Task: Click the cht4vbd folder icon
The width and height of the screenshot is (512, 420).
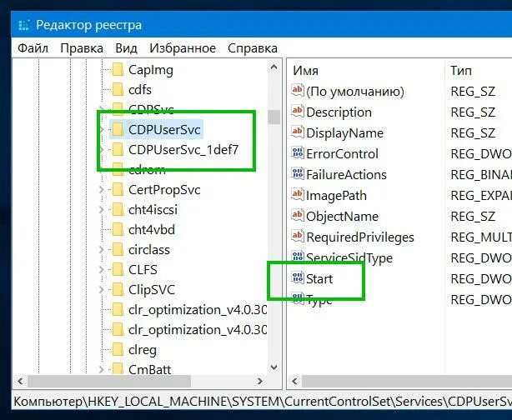Action: 118,230
